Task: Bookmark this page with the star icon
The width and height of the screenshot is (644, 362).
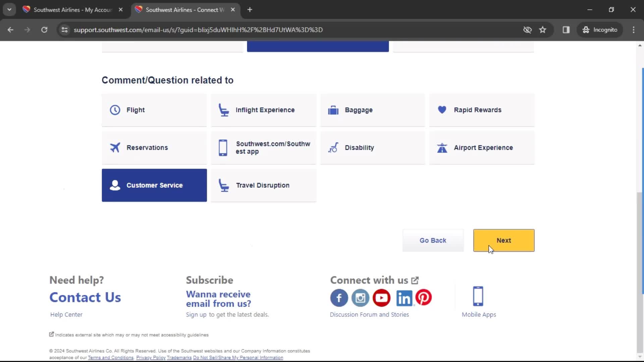Action: pos(542,30)
